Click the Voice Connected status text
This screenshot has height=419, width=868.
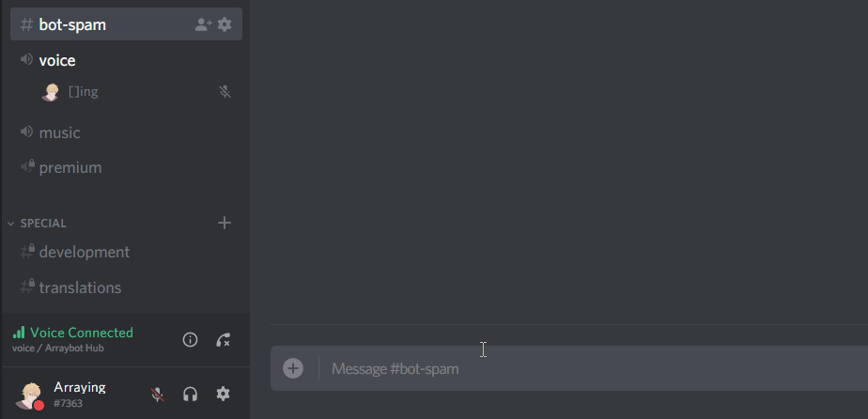pos(82,333)
